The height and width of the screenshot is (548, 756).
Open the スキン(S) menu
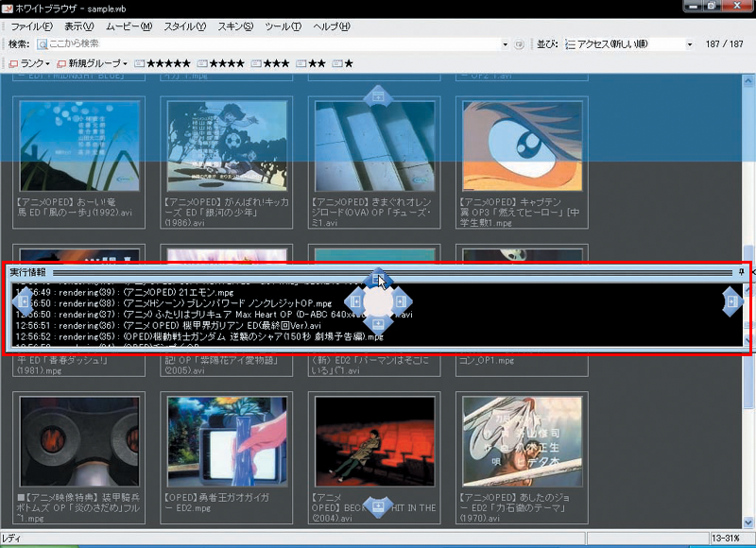click(x=235, y=26)
